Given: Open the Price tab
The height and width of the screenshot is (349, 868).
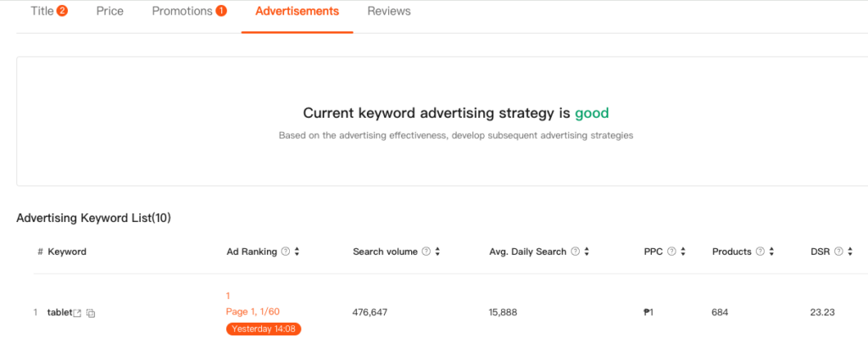Looking at the screenshot, I should 109,12.
